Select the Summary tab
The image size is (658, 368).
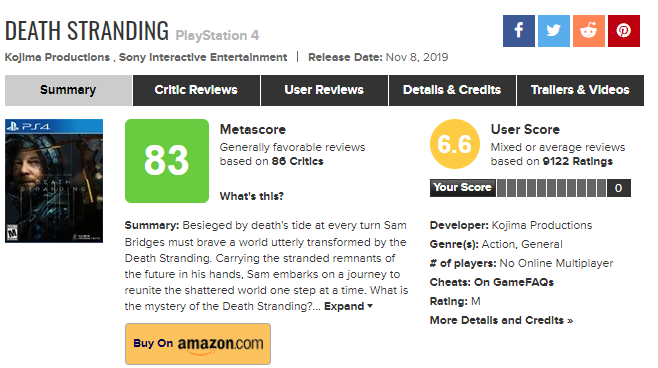coord(68,90)
